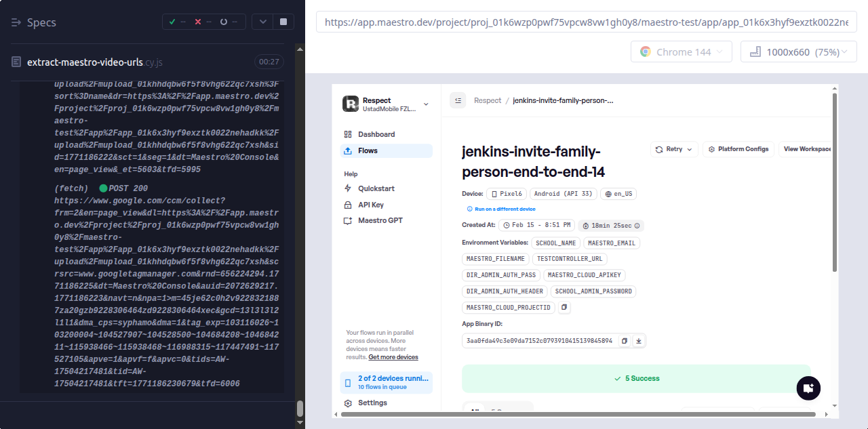868x429 pixels.
Task: Open the 1000x660 viewport size dropdown
Action: (x=798, y=52)
